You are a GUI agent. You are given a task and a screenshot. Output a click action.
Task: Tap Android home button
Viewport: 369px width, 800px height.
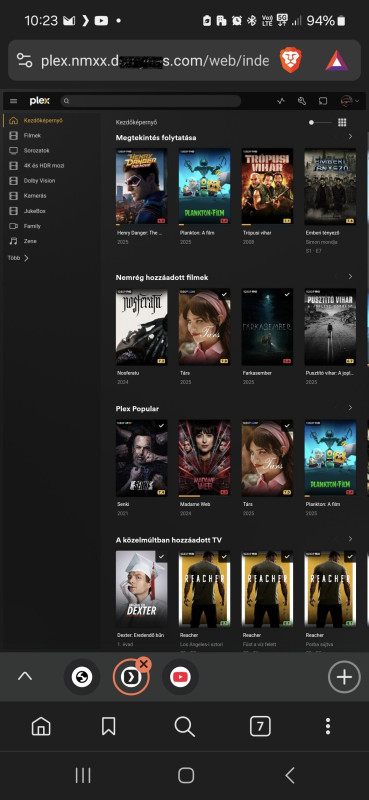pyautogui.click(x=186, y=775)
